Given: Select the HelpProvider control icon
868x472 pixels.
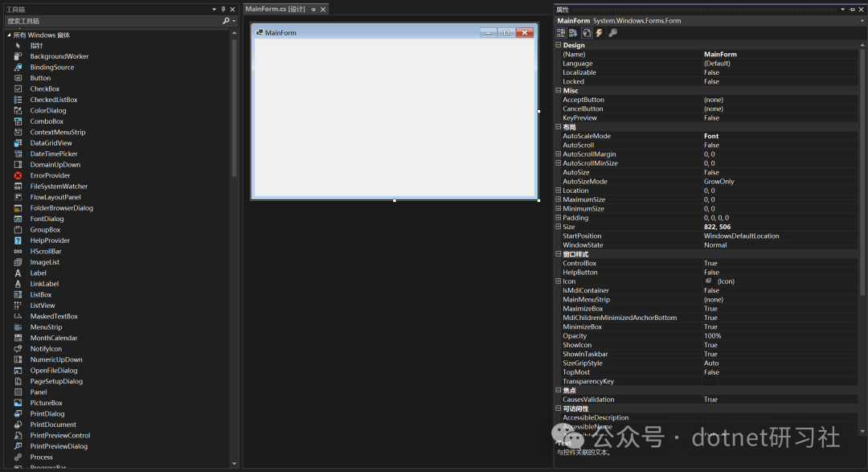Looking at the screenshot, I should [18, 240].
